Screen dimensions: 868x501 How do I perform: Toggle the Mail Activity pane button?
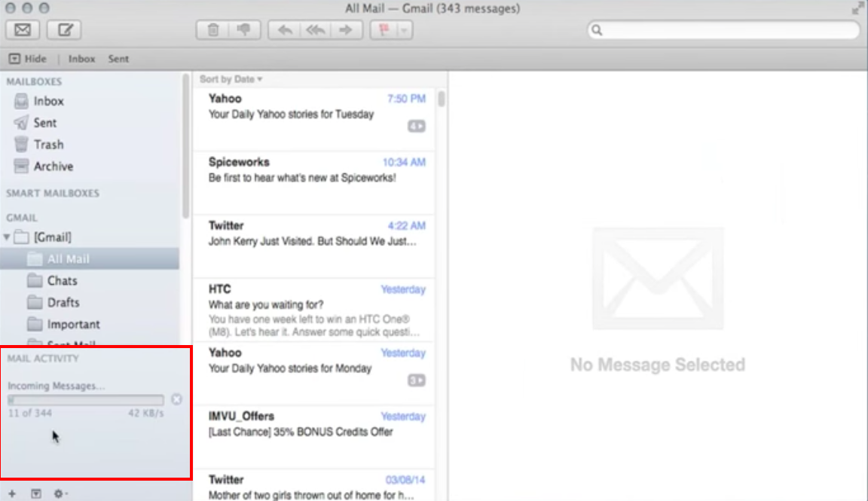pos(35,493)
